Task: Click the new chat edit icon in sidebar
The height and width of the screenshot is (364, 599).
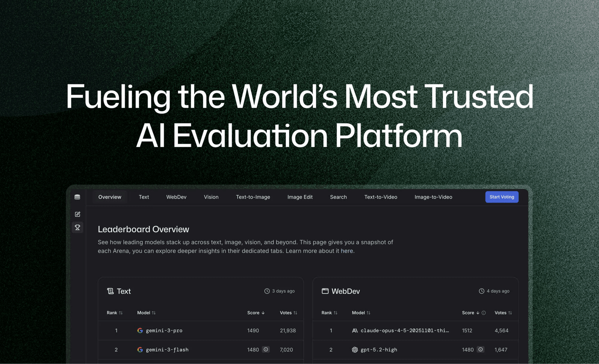Action: pyautogui.click(x=77, y=214)
